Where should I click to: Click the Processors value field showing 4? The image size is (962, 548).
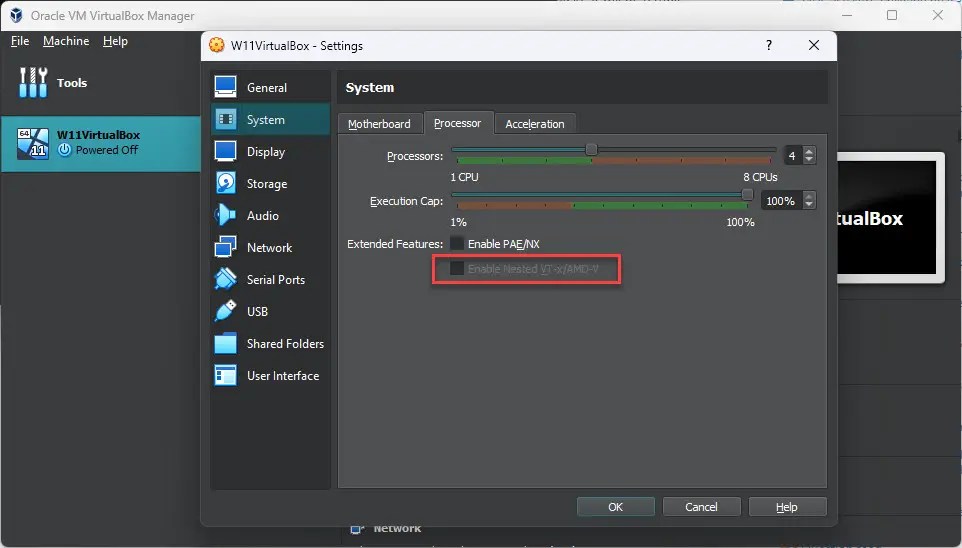793,156
